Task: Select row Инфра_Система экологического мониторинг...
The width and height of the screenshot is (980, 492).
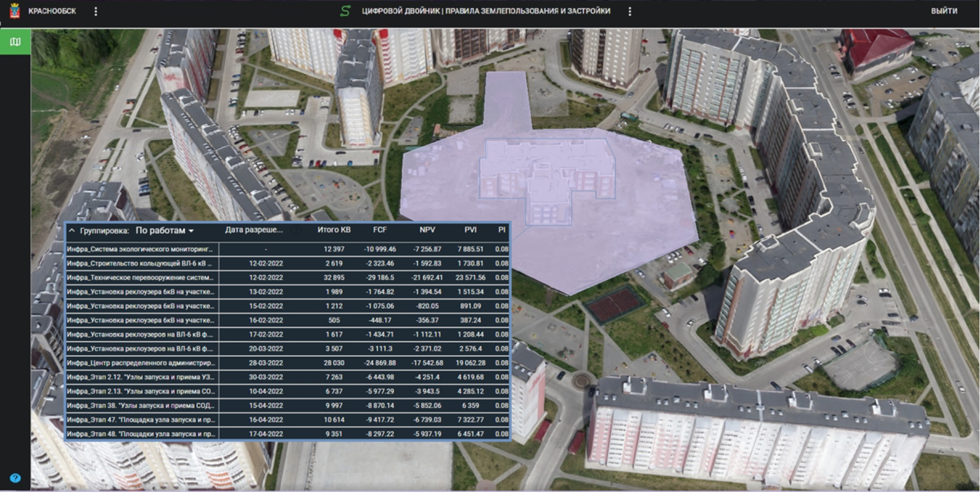Action: pyautogui.click(x=288, y=249)
